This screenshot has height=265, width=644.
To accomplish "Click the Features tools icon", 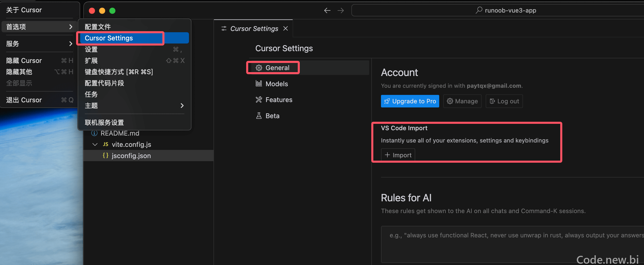I will (x=259, y=100).
